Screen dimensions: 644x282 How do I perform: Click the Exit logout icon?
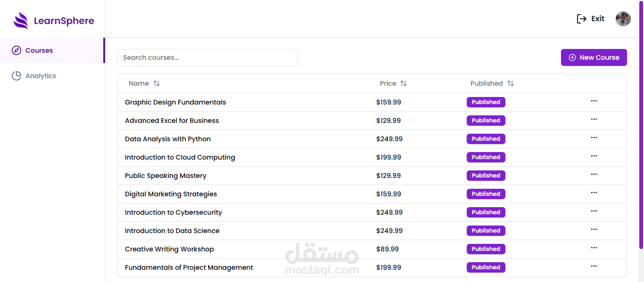click(x=581, y=19)
